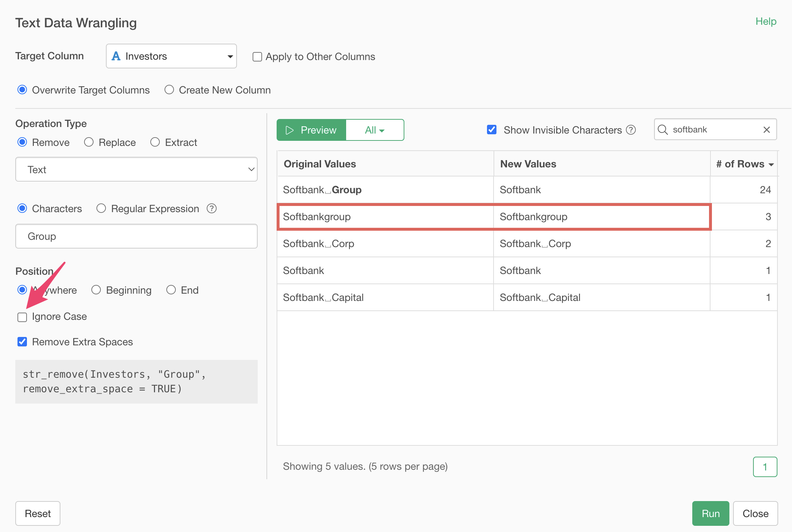Click the Reset button

(38, 513)
